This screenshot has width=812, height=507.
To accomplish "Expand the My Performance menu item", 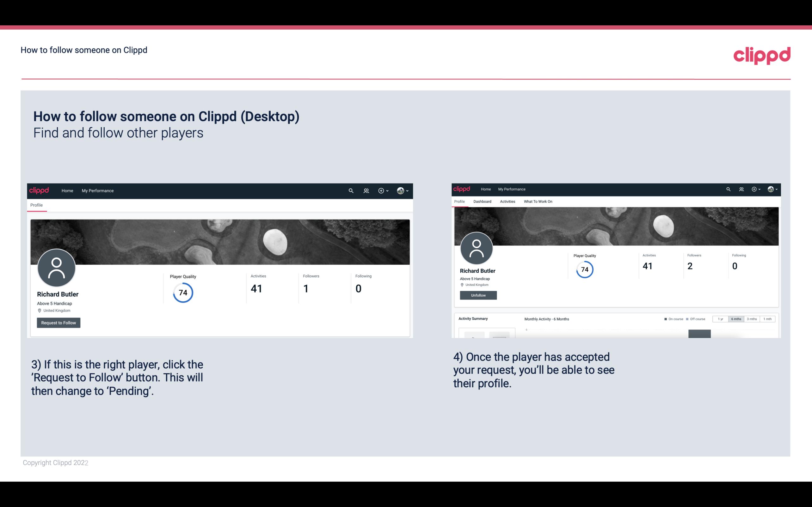I will click(x=97, y=190).
